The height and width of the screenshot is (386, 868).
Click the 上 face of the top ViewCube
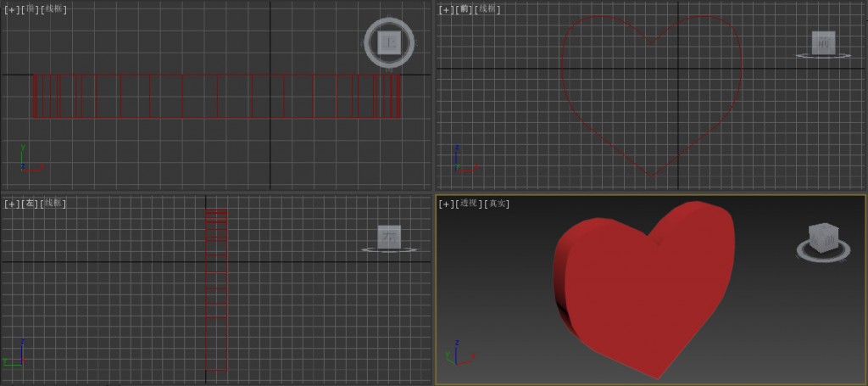pos(390,42)
